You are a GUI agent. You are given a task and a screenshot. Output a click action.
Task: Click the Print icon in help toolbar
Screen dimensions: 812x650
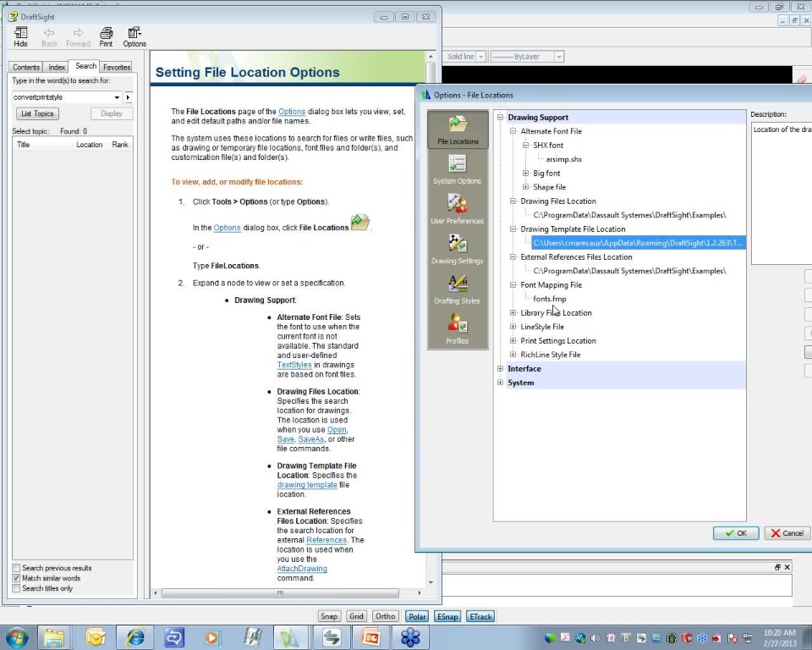coord(107,36)
